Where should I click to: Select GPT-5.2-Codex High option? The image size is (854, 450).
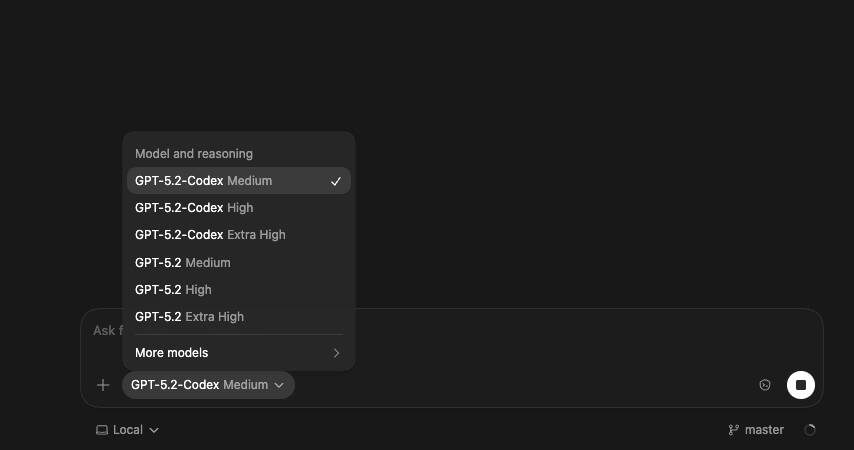(x=194, y=208)
